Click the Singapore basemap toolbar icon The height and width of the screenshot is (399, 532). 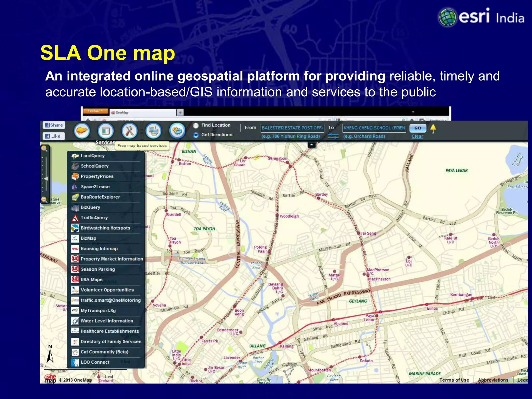tap(82, 130)
